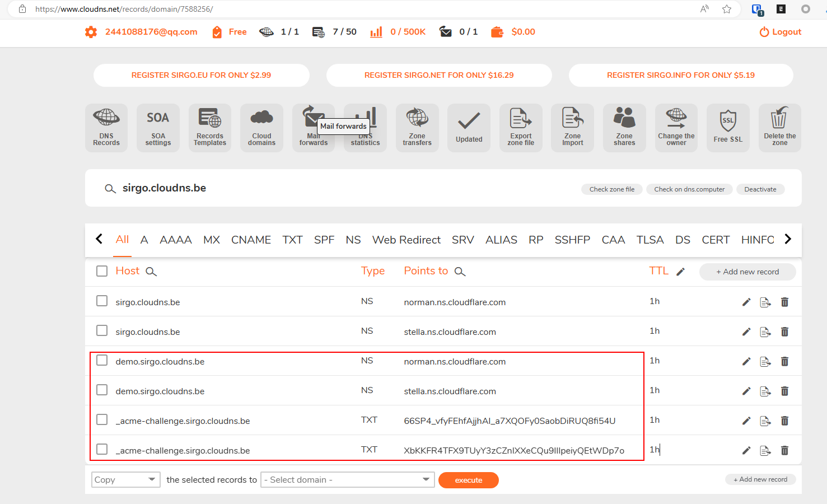Open the Zone transfers tool

417,128
